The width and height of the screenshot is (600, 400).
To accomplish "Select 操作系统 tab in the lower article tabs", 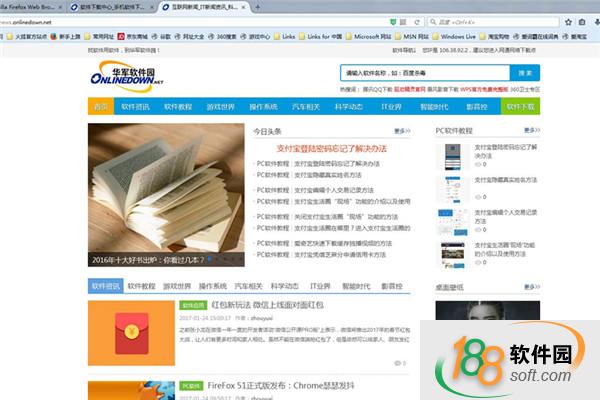I will (213, 286).
